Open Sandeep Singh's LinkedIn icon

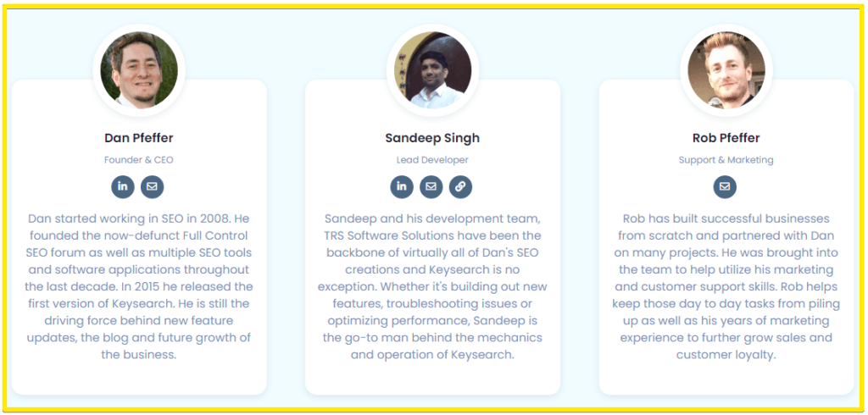pos(402,186)
